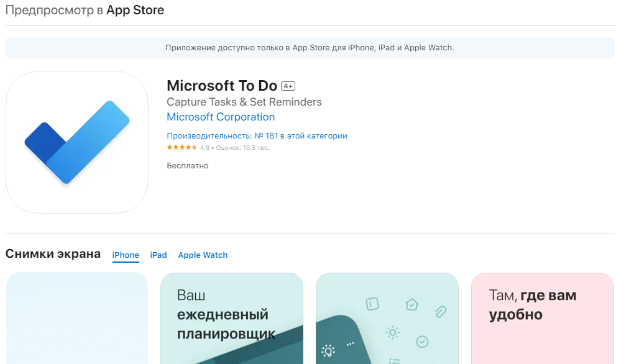The width and height of the screenshot is (634, 364).
Task: Switch to the iPad screenshots tab
Action: [x=158, y=255]
